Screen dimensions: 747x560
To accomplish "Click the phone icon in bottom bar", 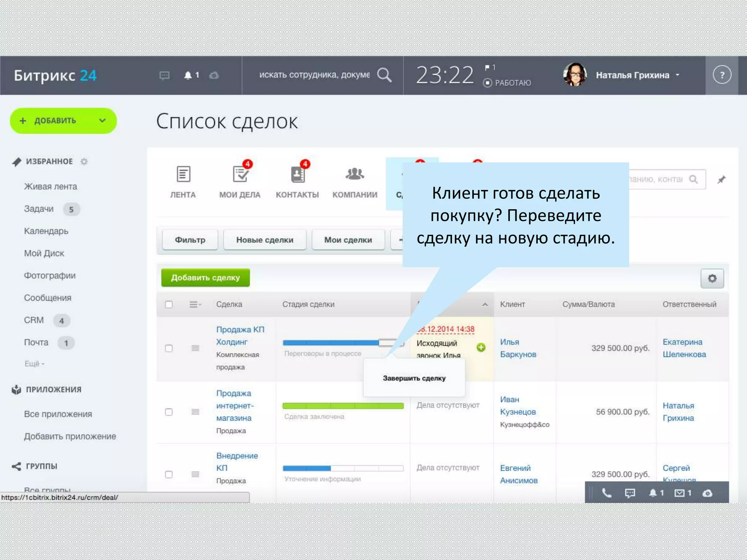I will pyautogui.click(x=607, y=493).
